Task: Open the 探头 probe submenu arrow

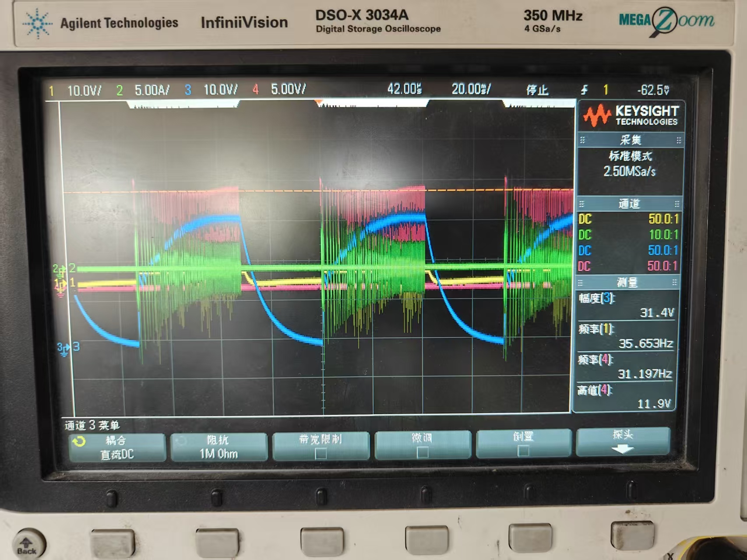Action: (x=623, y=449)
